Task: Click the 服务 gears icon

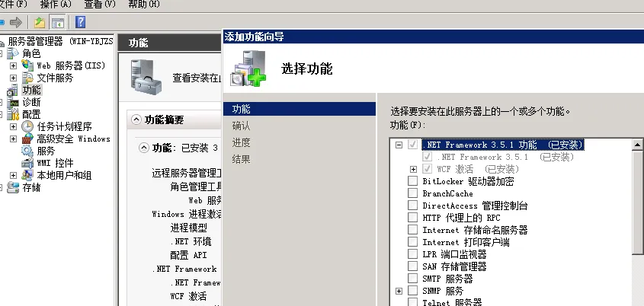Action: pyautogui.click(x=27, y=151)
